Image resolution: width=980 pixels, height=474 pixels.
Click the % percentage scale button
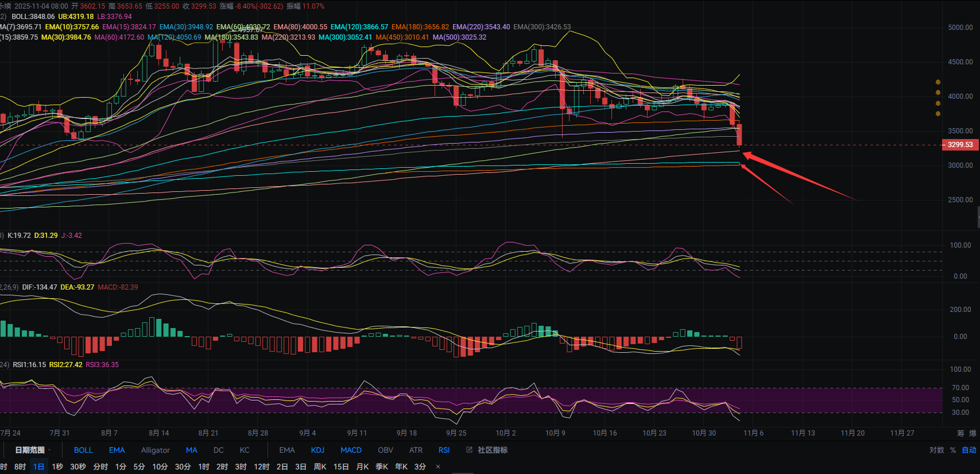(953, 450)
